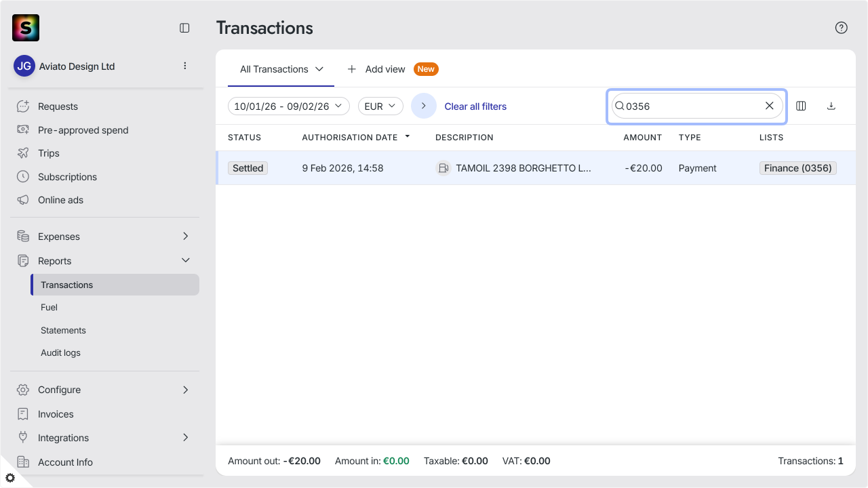Click the LISTS column header
The width and height of the screenshot is (868, 488).
771,138
